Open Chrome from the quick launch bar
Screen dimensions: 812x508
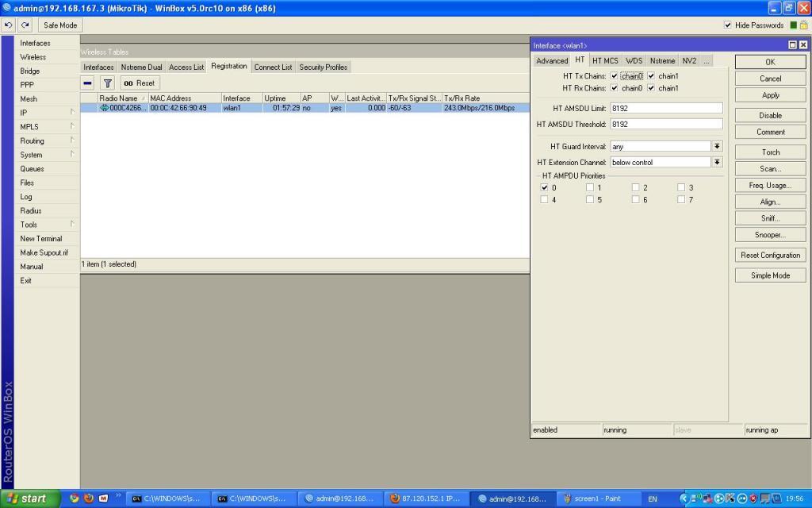coord(75,498)
